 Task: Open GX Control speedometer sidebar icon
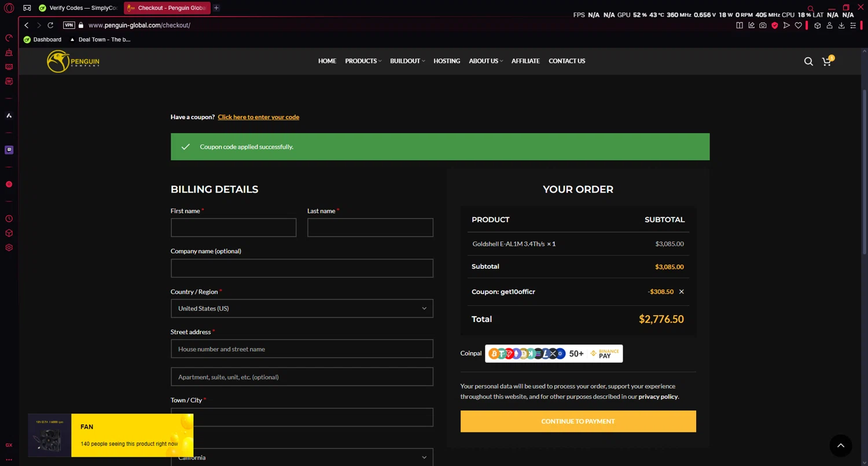(9, 38)
